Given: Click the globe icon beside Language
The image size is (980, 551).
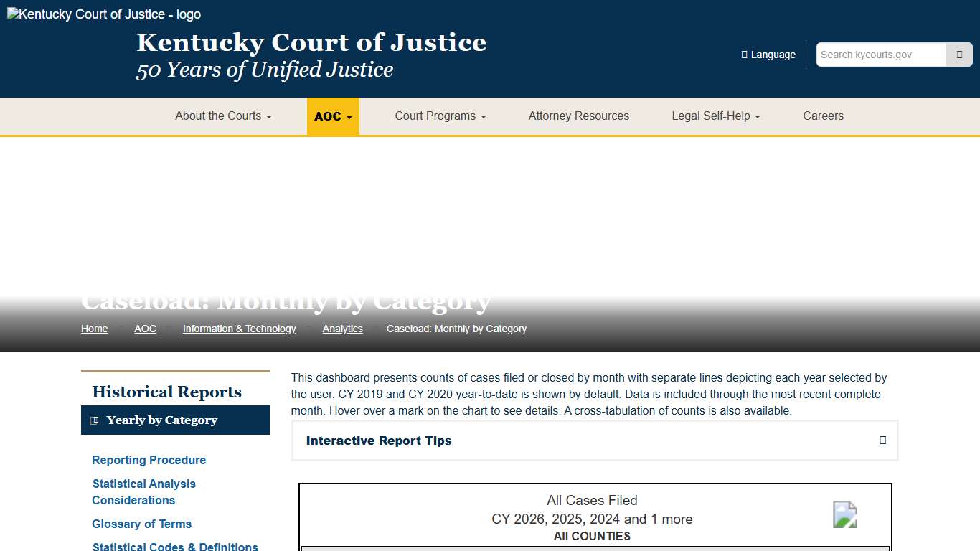Looking at the screenshot, I should click(743, 54).
